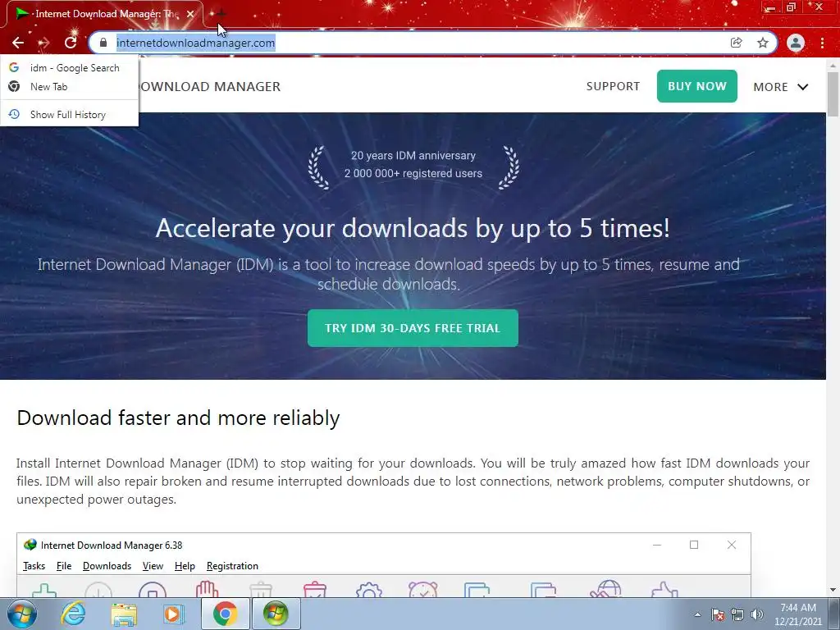Select 'Show Full History' option
This screenshot has width=840, height=630.
(x=69, y=115)
